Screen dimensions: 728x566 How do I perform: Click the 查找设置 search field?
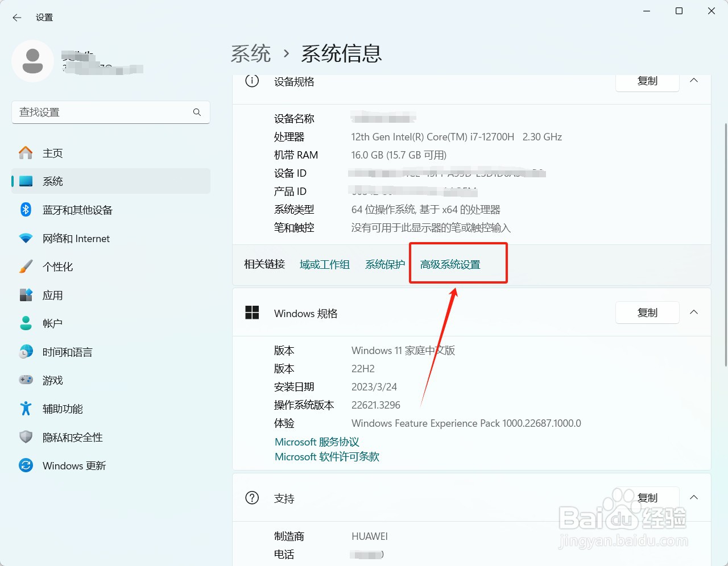[x=111, y=113]
